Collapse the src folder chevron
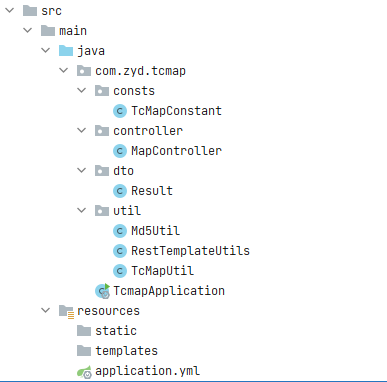The image size is (387, 382). click(x=10, y=10)
